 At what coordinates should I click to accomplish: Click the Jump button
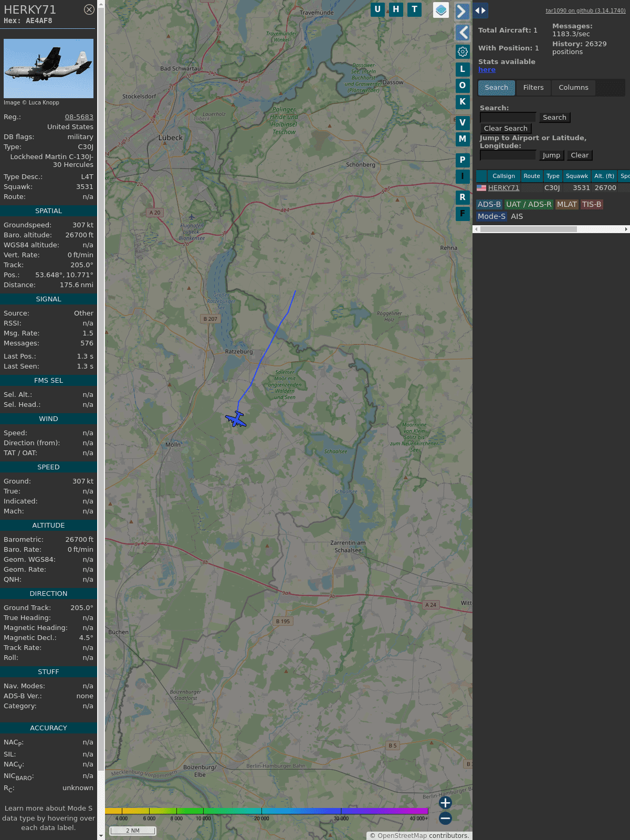pyautogui.click(x=551, y=155)
